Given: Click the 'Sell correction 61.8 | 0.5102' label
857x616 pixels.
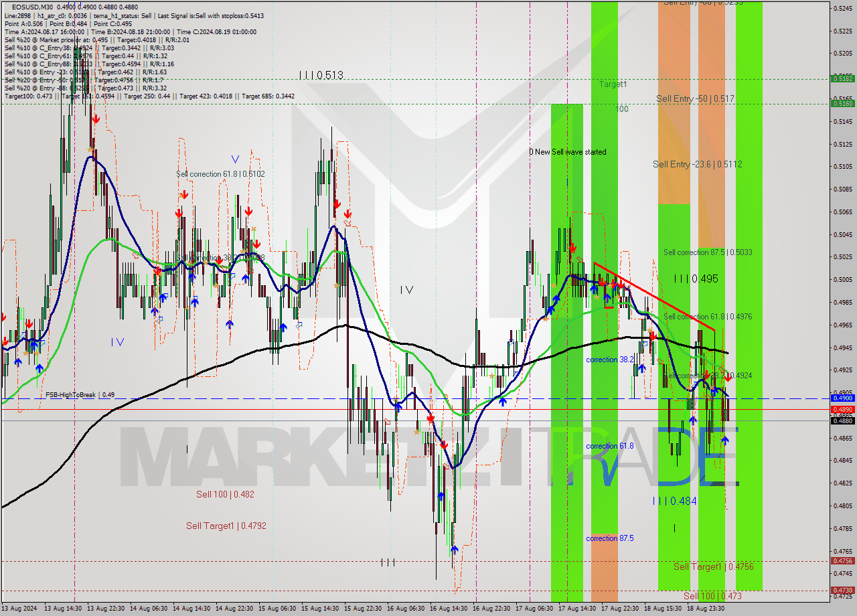Looking at the screenshot, I should (x=220, y=174).
